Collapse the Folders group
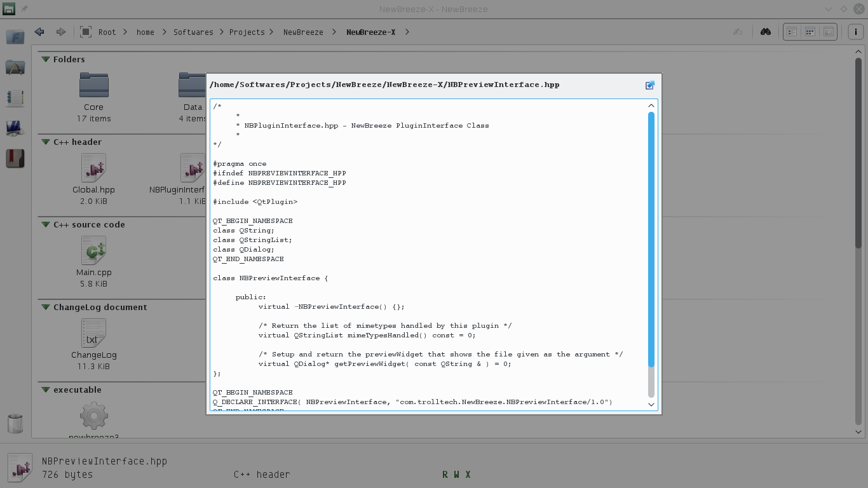Viewport: 868px width, 488px height. (46, 59)
